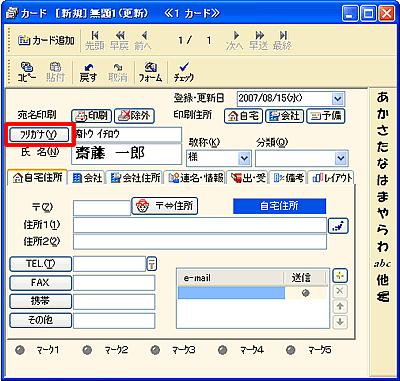
Task: Click the 携帯 number input field
Action: click(x=114, y=302)
